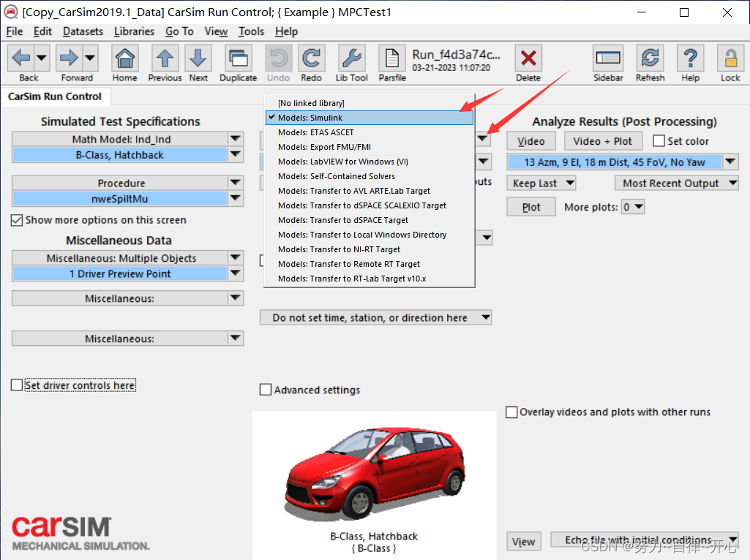View the Parsfile document icon
Image resolution: width=750 pixels, height=560 pixels.
click(392, 58)
